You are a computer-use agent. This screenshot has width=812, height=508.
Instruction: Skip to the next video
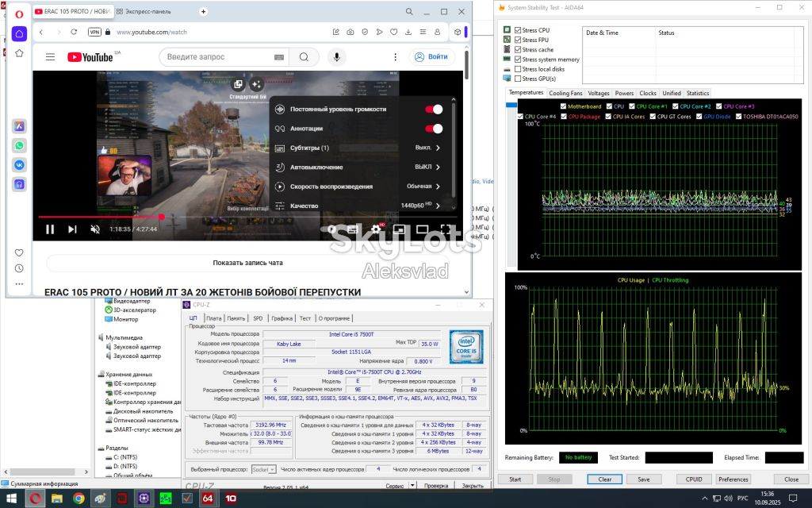click(72, 229)
